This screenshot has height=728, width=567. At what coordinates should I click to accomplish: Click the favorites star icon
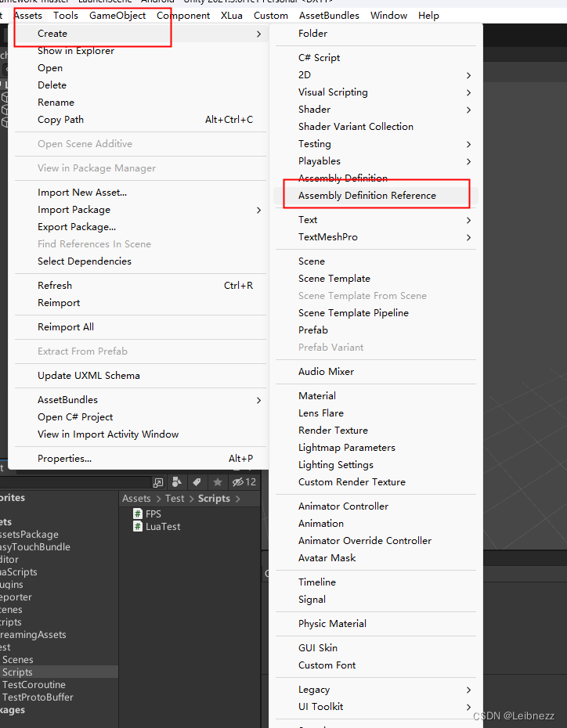pyautogui.click(x=218, y=482)
